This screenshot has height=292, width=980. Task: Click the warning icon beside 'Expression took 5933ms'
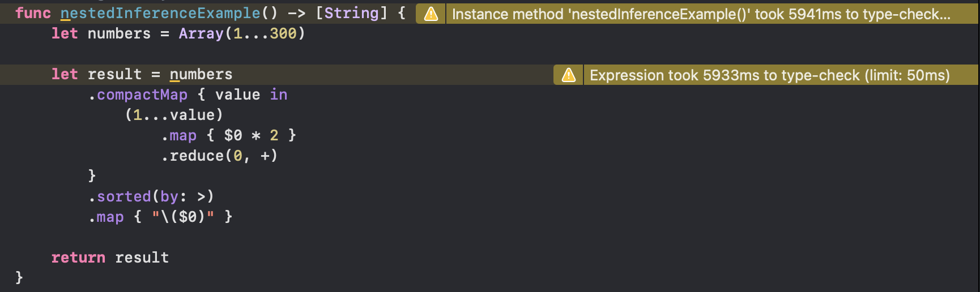pos(569,75)
